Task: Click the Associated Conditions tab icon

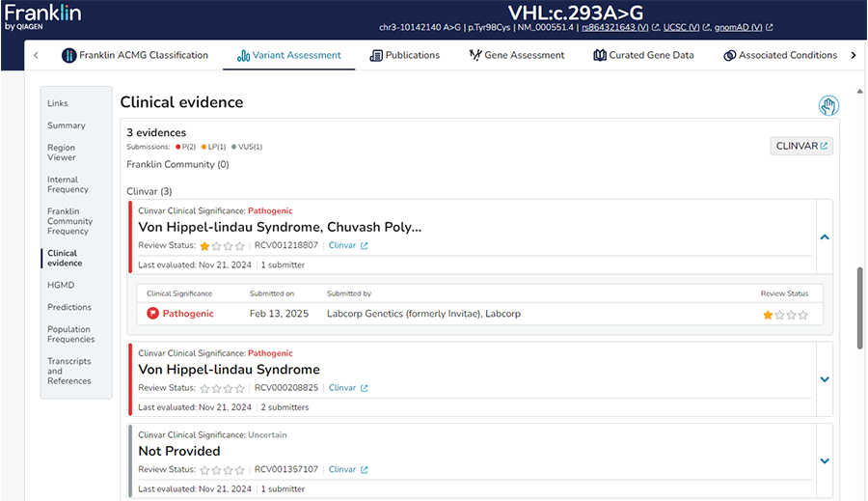Action: coord(729,55)
